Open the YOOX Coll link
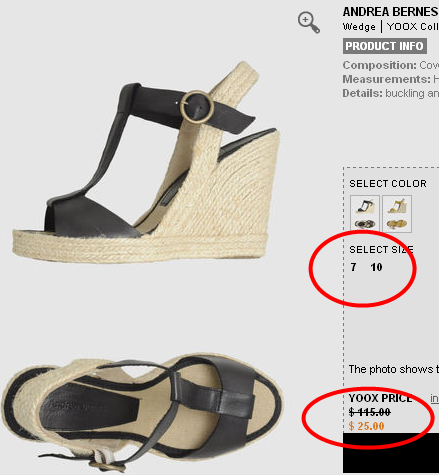This screenshot has width=439, height=475. [x=413, y=27]
